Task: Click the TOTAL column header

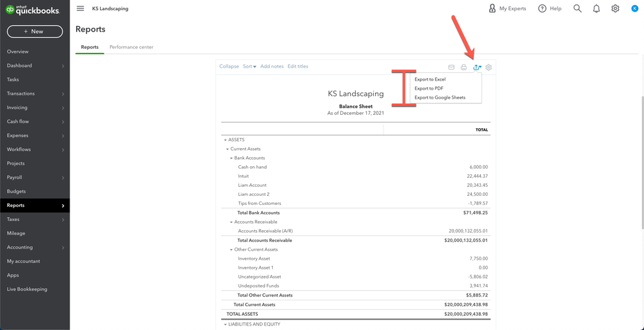Action: pyautogui.click(x=482, y=130)
